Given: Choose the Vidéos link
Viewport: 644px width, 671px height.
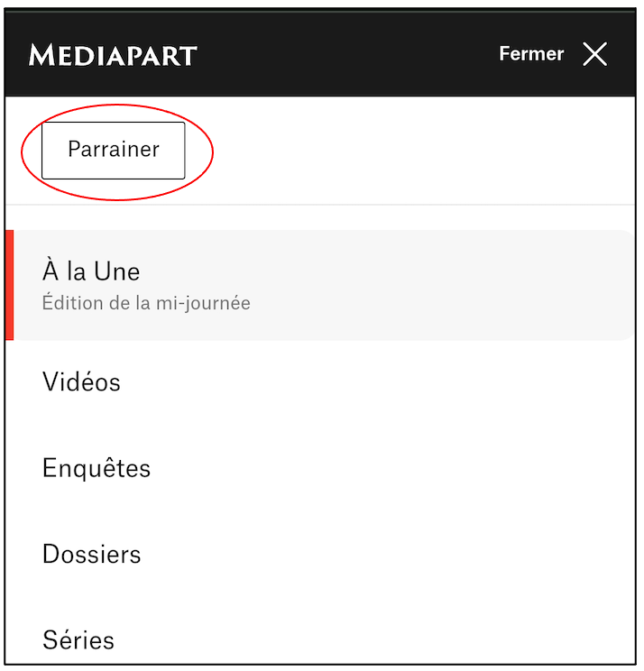Looking at the screenshot, I should click(x=81, y=381).
